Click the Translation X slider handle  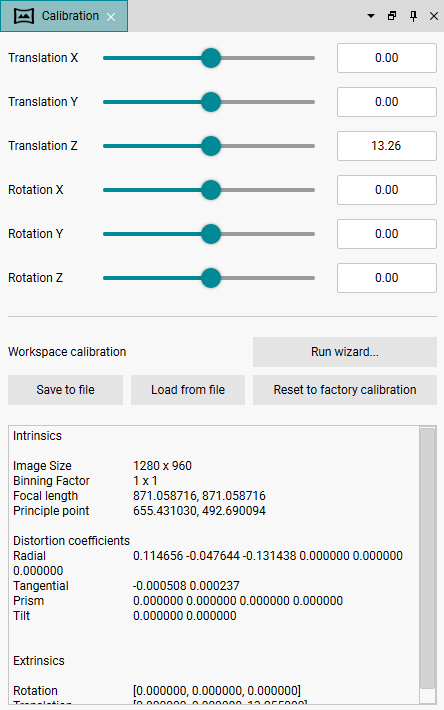click(211, 58)
